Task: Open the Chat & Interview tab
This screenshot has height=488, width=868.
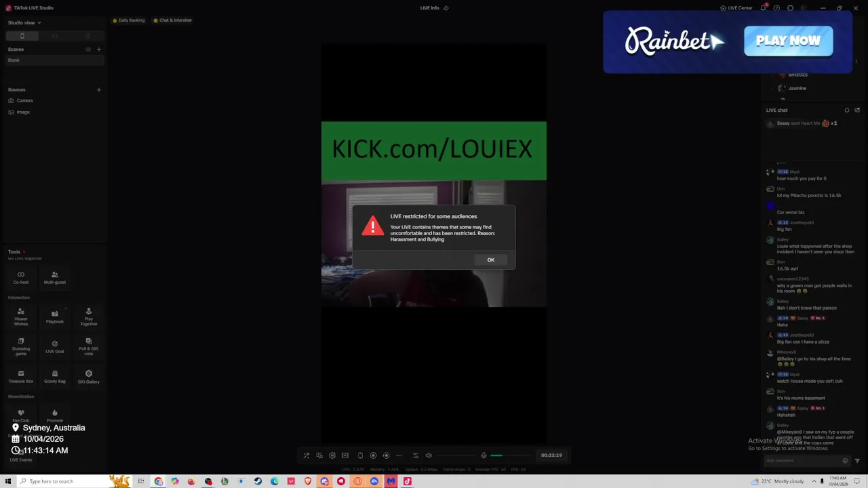Action: pos(173,20)
